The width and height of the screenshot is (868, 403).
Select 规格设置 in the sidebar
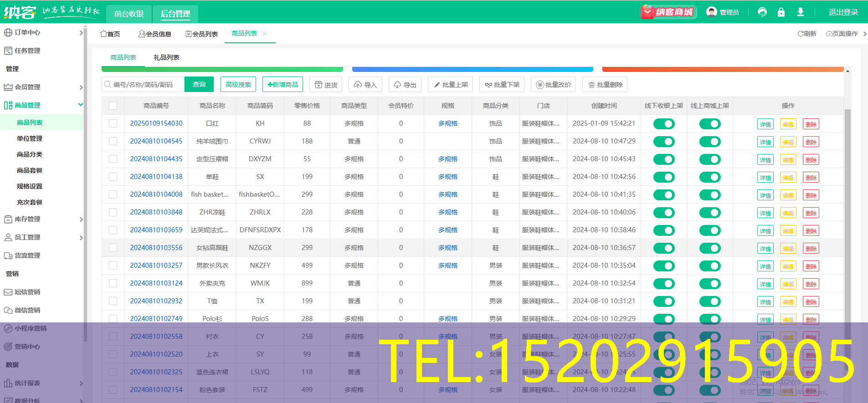point(30,186)
